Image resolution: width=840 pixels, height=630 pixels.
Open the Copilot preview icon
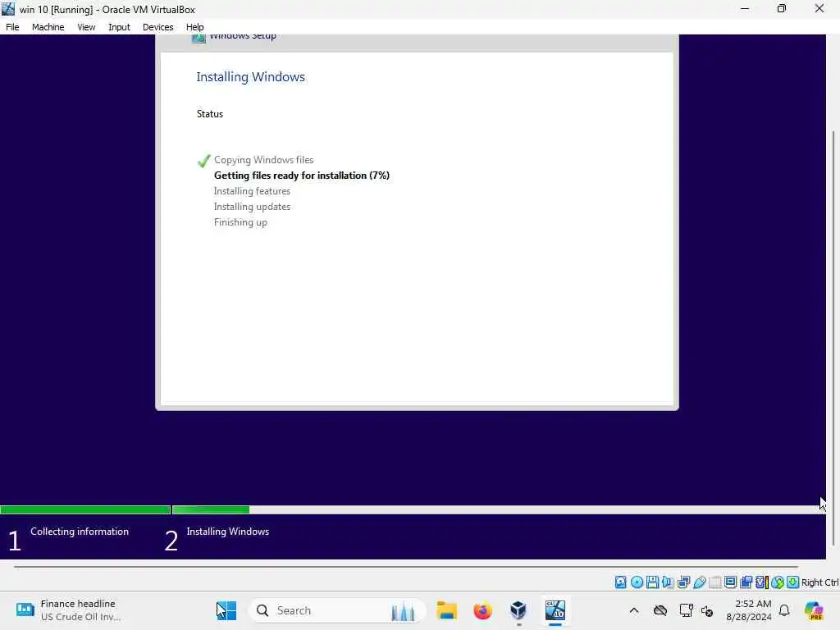coord(814,610)
